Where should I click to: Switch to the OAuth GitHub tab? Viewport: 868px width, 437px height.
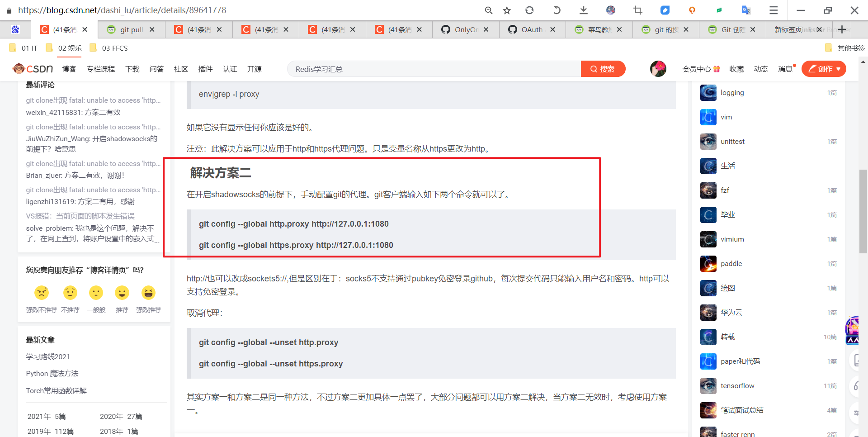pyautogui.click(x=532, y=29)
